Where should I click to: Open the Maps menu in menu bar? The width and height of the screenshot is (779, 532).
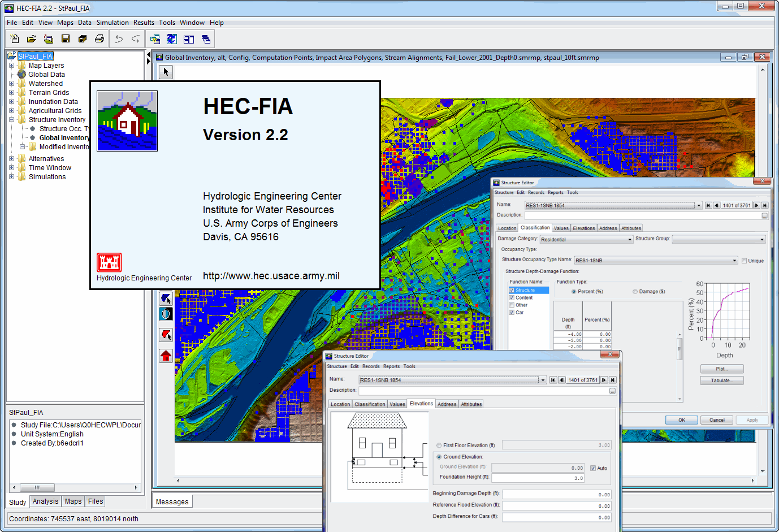click(x=65, y=23)
